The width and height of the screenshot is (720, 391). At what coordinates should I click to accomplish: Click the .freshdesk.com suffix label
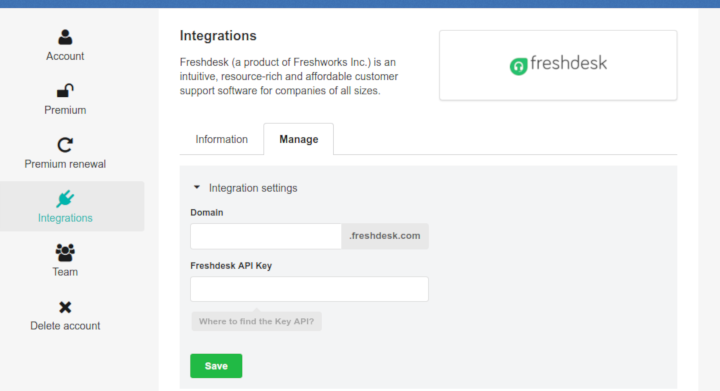385,236
